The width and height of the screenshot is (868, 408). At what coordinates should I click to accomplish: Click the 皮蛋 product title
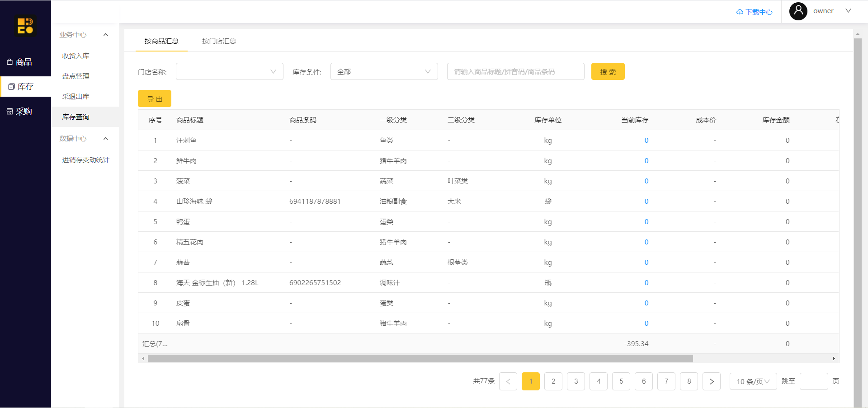coord(183,303)
